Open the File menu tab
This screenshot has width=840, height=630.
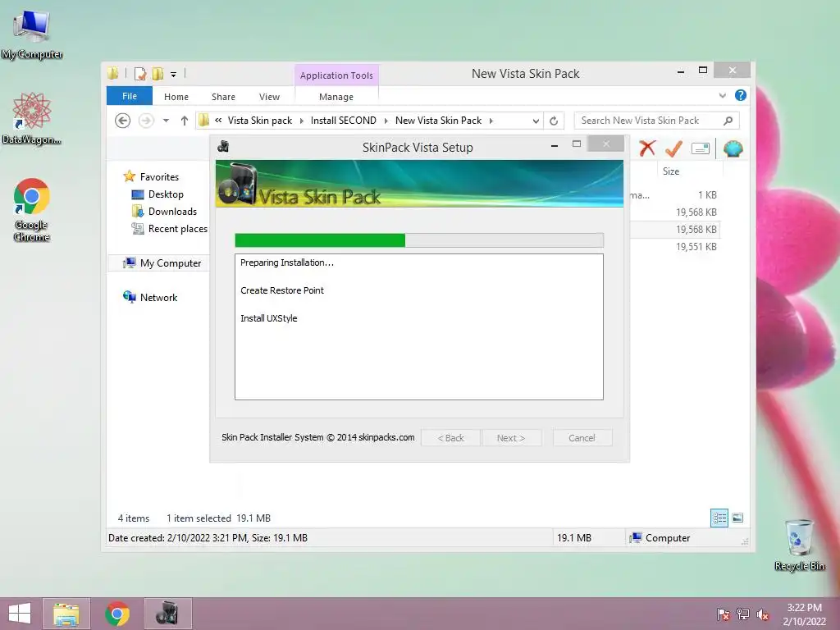point(130,97)
